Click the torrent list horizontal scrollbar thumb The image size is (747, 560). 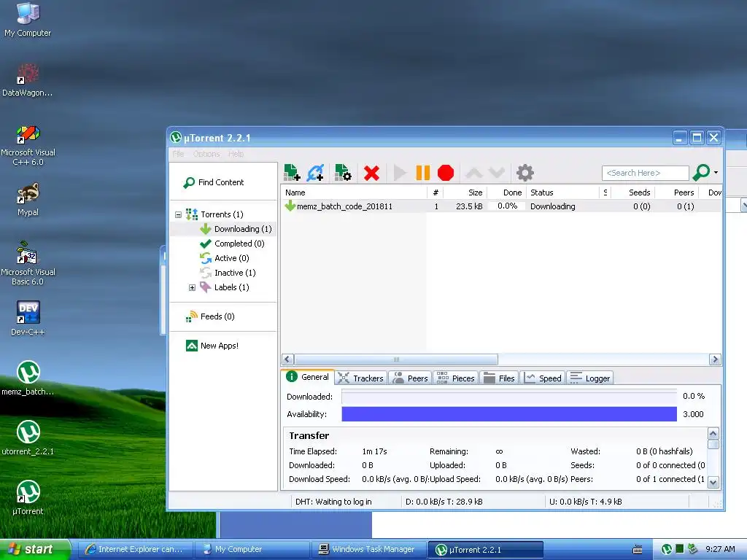[396, 359]
